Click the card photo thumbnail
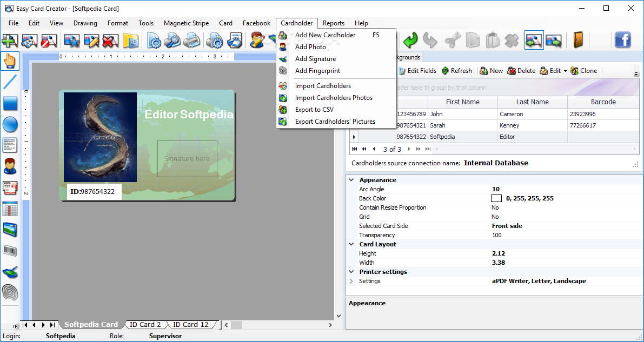 [x=100, y=137]
